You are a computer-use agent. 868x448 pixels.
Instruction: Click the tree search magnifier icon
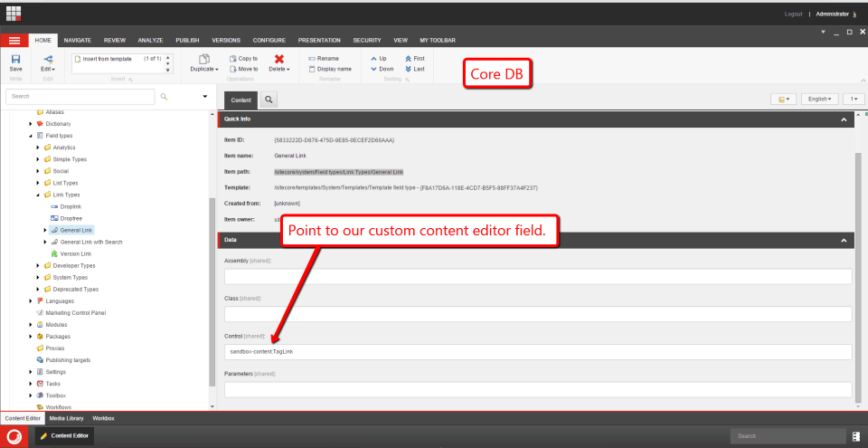pyautogui.click(x=164, y=97)
